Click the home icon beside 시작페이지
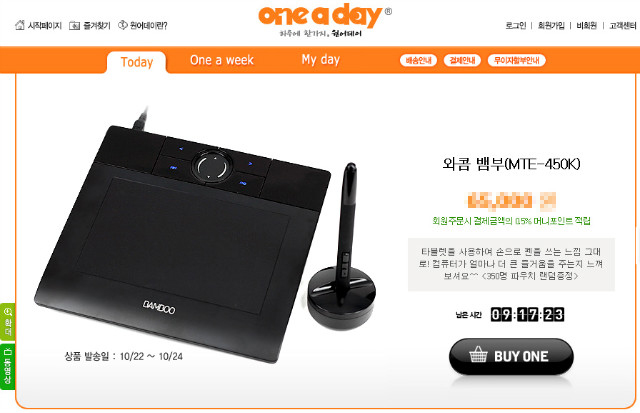Screen dimensions: 640x413 [x=20, y=25]
